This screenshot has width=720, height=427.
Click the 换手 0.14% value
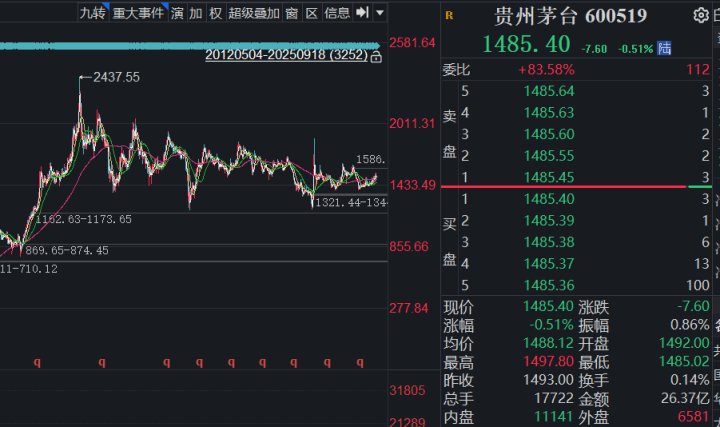click(x=690, y=380)
